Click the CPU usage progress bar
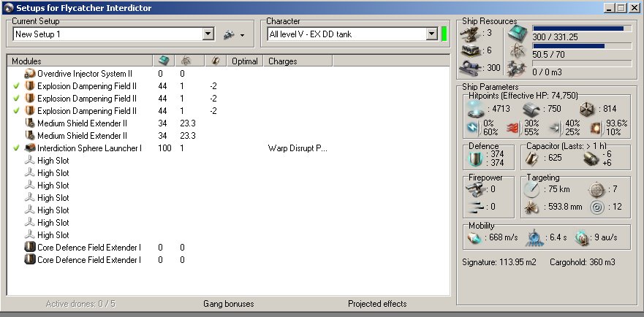The image size is (644, 317). point(582,28)
